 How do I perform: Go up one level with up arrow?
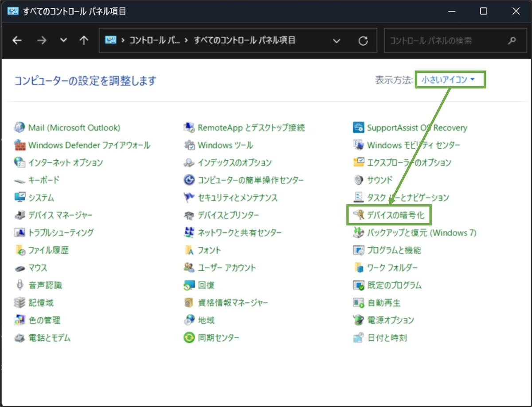pos(84,40)
